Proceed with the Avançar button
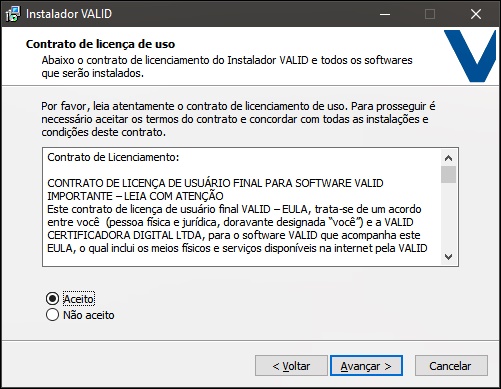The image size is (501, 389). tap(366, 366)
